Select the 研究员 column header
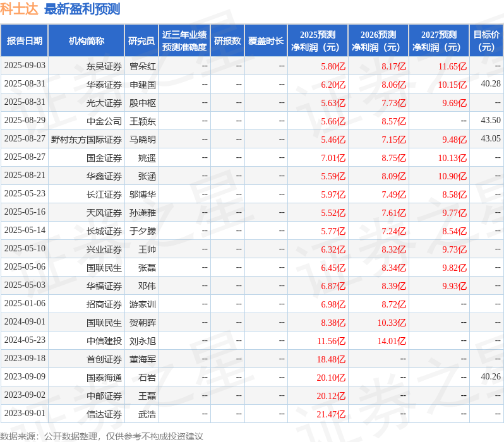 141,41
